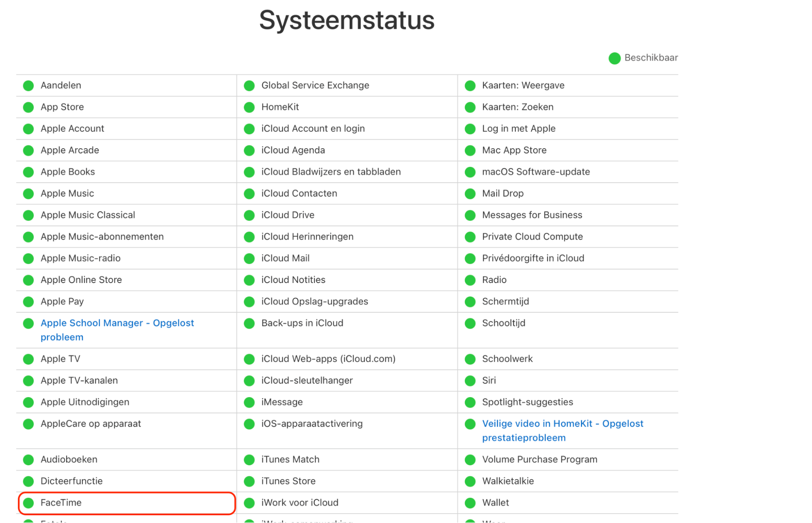Click the green dot beside Mac App Store
812x523 pixels.
click(470, 150)
